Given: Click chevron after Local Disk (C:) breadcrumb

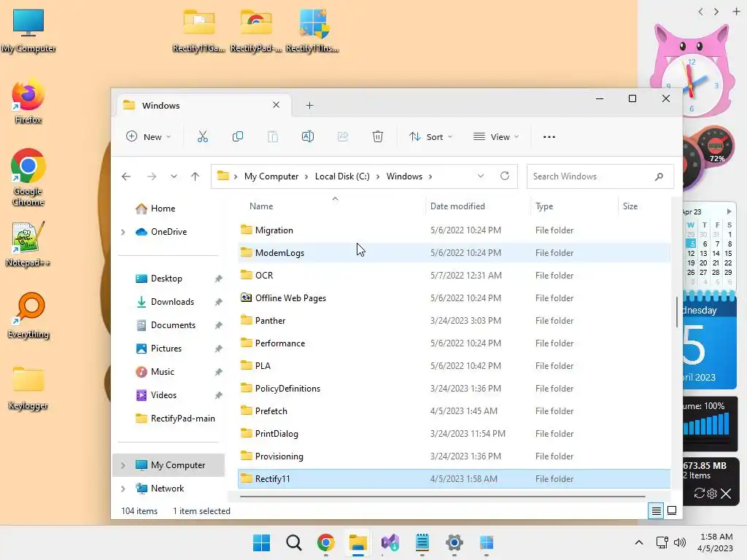Looking at the screenshot, I should [x=378, y=176].
